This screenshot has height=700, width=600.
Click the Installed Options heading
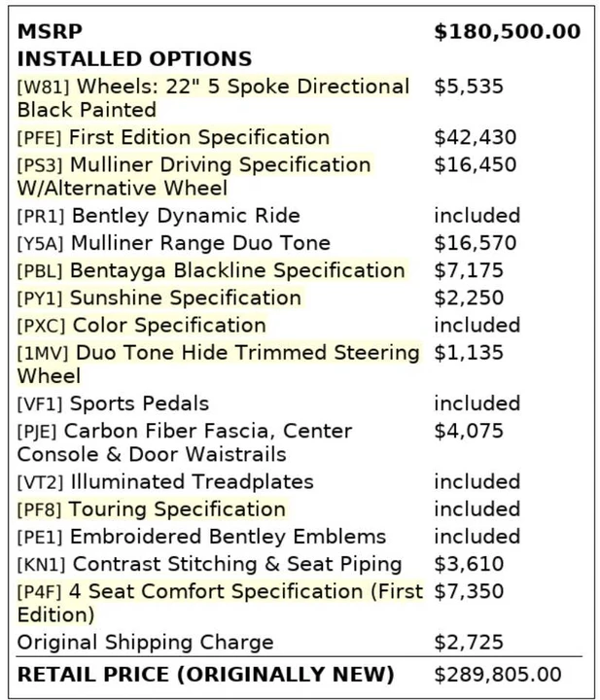pos(134,59)
